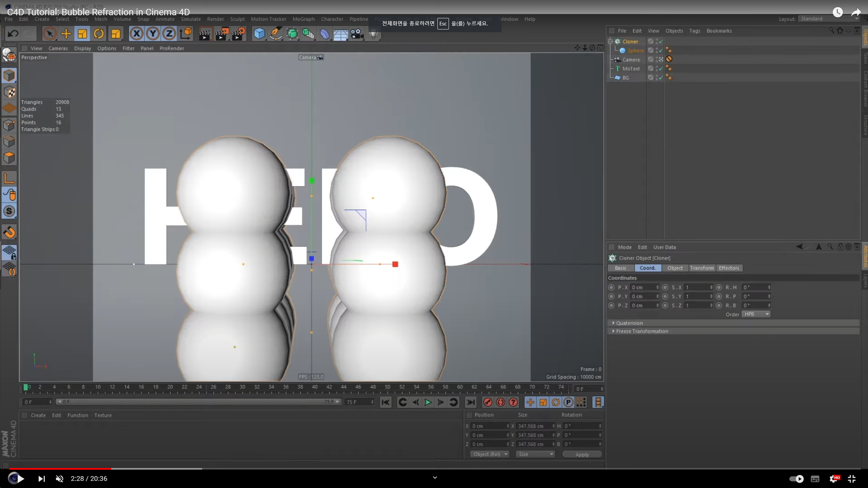868x488 pixels.
Task: Toggle BG layer visibility dots
Action: click(656, 78)
